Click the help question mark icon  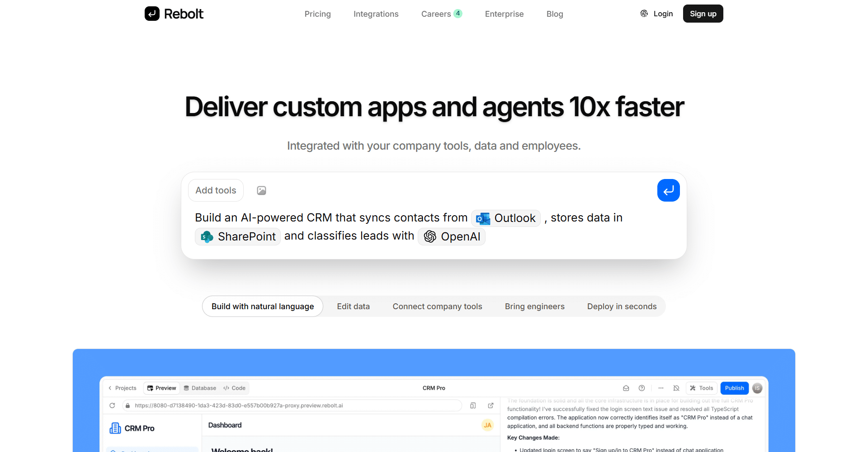pyautogui.click(x=642, y=388)
